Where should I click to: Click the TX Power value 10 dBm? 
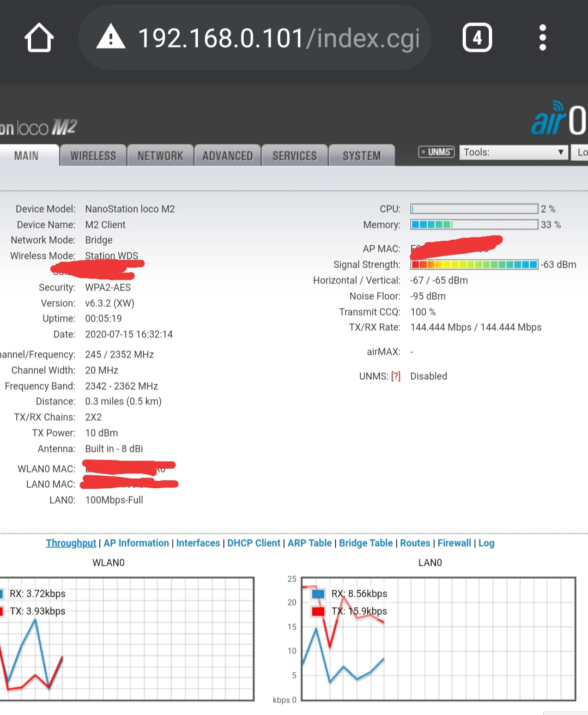101,433
